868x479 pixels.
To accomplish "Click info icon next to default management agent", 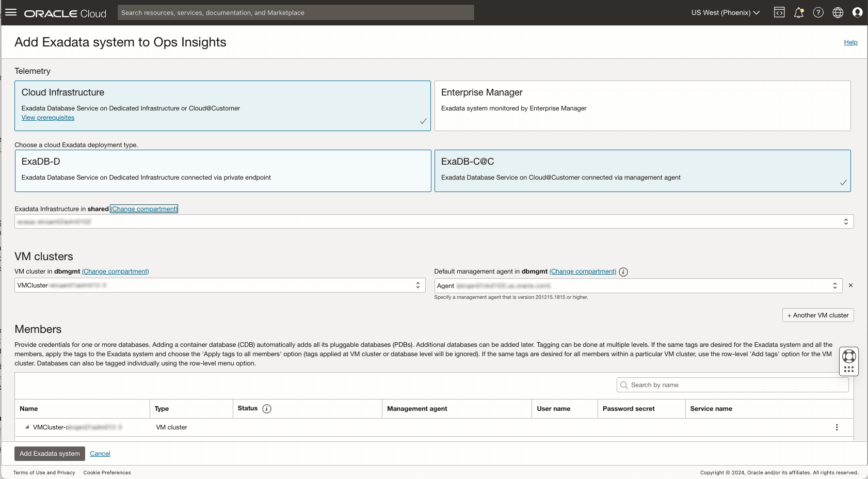I will pyautogui.click(x=623, y=272).
